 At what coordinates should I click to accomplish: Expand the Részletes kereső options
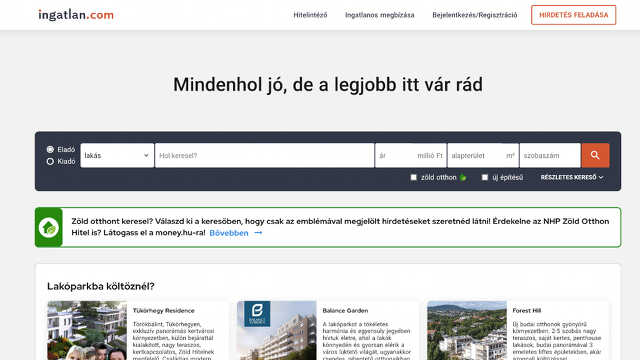571,177
